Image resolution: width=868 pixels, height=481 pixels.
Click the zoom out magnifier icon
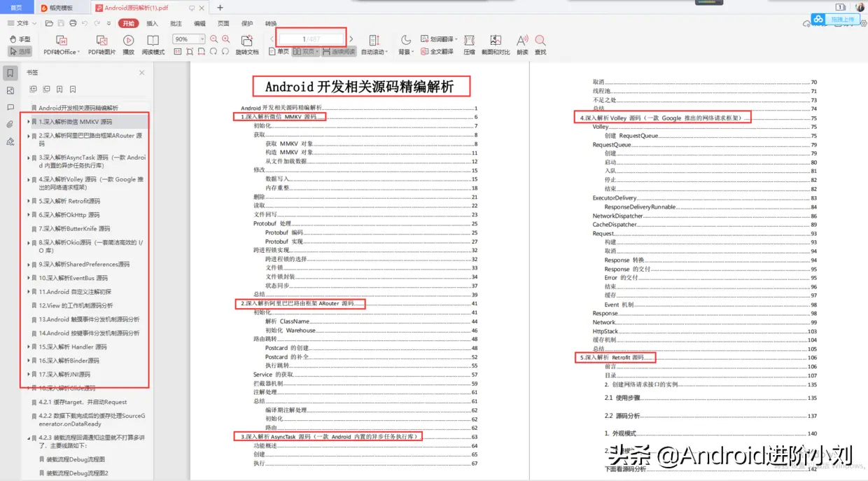[213, 39]
